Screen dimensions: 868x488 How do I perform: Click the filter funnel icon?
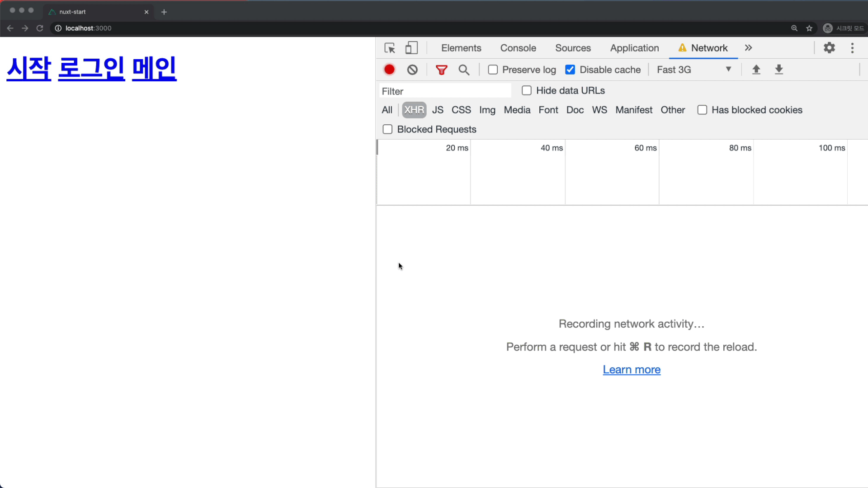(x=441, y=70)
